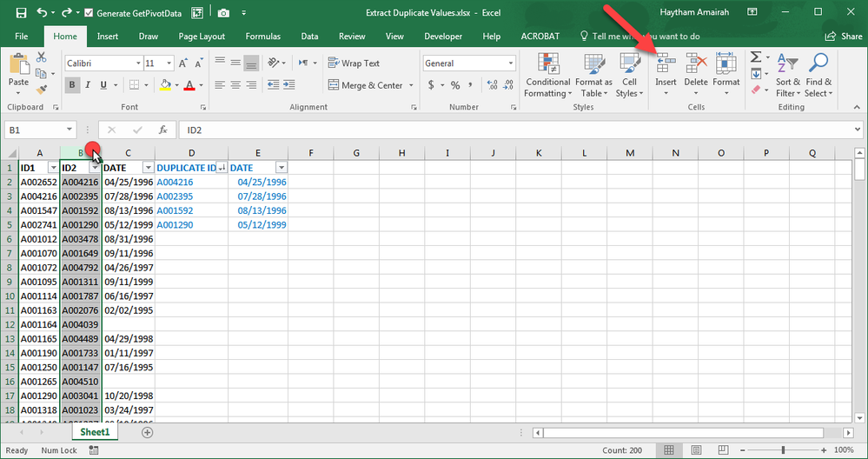Image resolution: width=868 pixels, height=459 pixels.
Task: Select the Sheet1 tab
Action: point(95,432)
